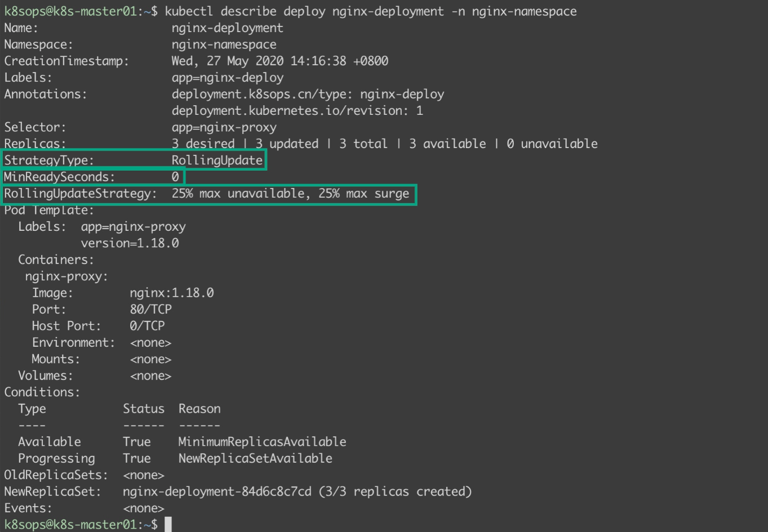Viewport: 768px width, 532px height.
Task: Click the highlighted MinReadySeconds label
Action: (x=59, y=177)
